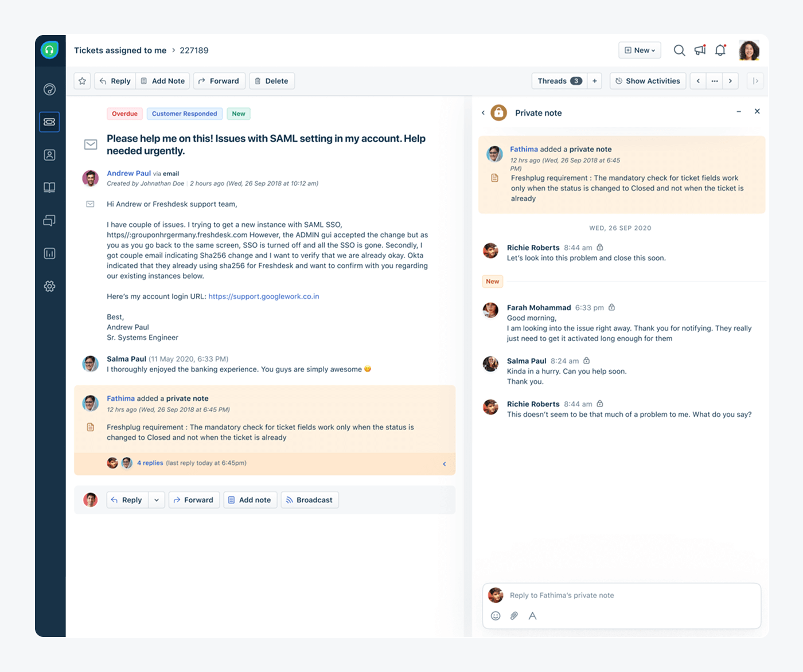This screenshot has height=672, width=803.
Task: Collapse the note replies chevron
Action: pos(445,464)
